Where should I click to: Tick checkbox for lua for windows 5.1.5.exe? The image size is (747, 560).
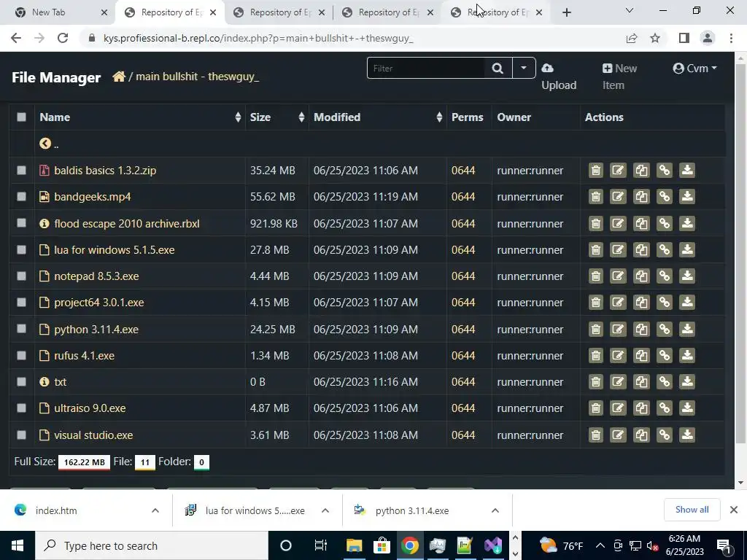pos(21,249)
